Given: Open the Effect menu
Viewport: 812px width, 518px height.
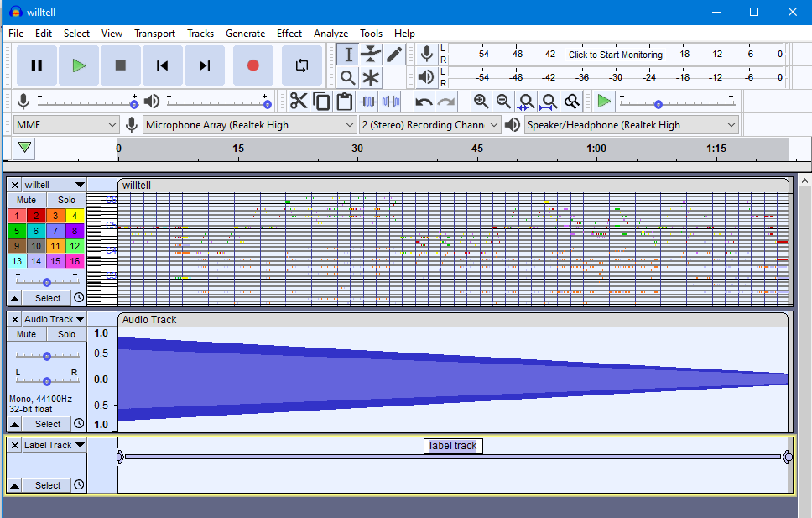Looking at the screenshot, I should [289, 34].
